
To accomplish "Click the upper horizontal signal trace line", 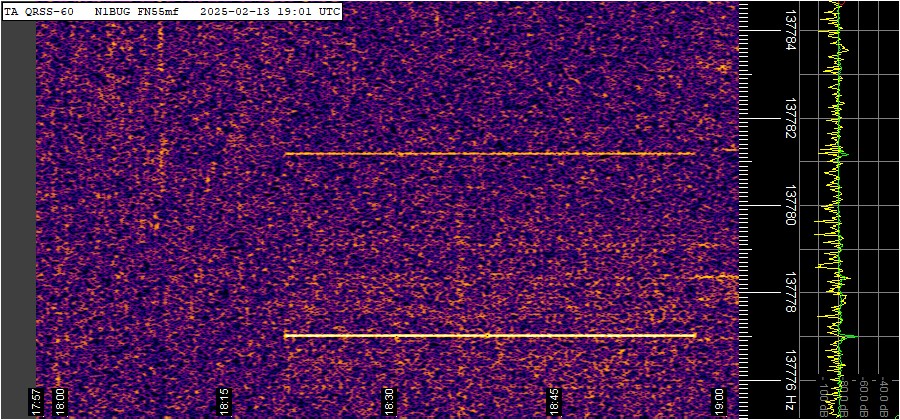I will pos(490,154).
